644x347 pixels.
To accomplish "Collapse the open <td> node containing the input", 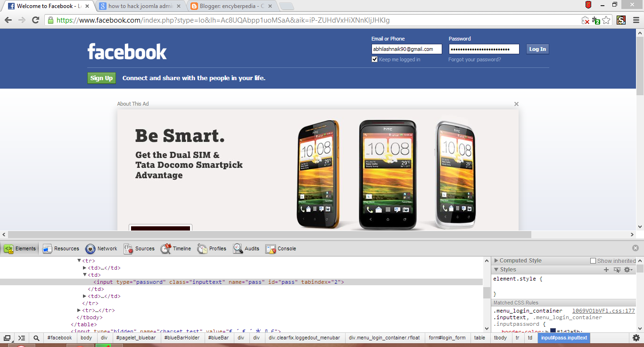I will [85, 275].
